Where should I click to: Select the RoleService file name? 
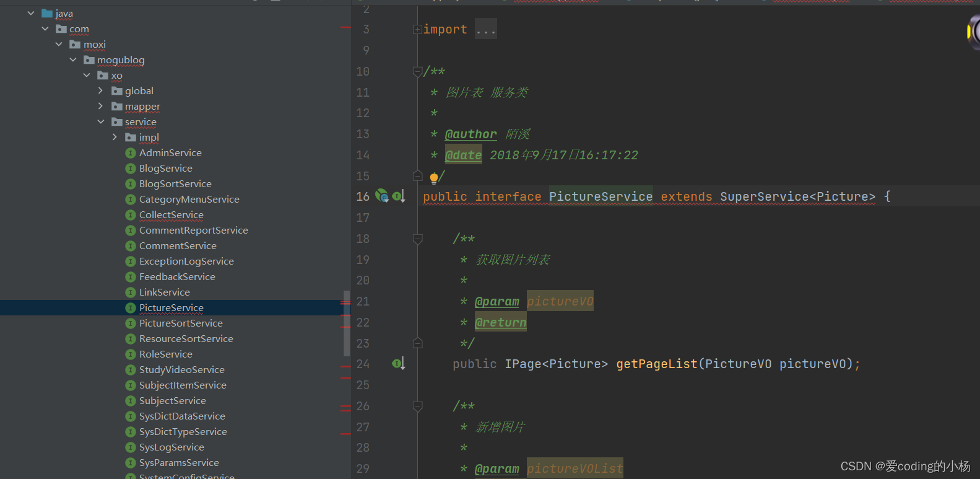pos(166,354)
